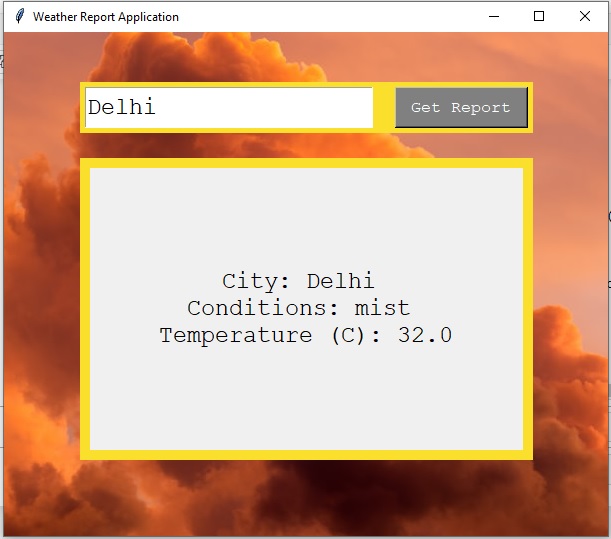611x539 pixels.
Task: Click the feather icon in the title bar
Action: 19,16
